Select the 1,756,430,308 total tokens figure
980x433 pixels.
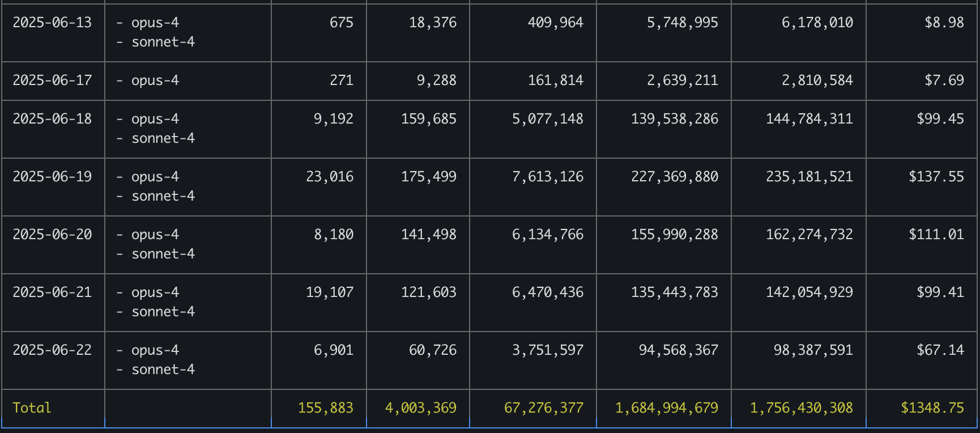(801, 408)
